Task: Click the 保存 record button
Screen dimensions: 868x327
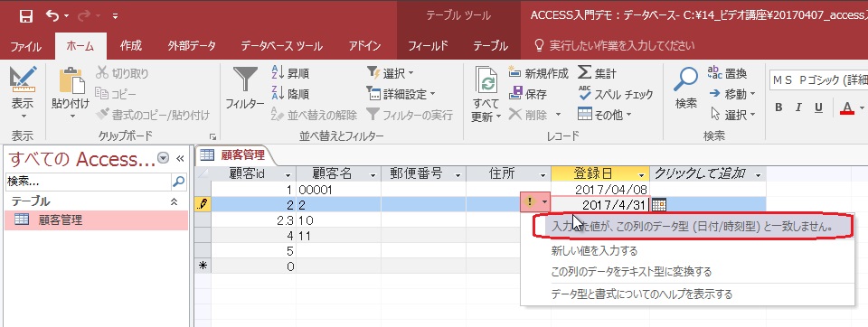Action: point(528,94)
